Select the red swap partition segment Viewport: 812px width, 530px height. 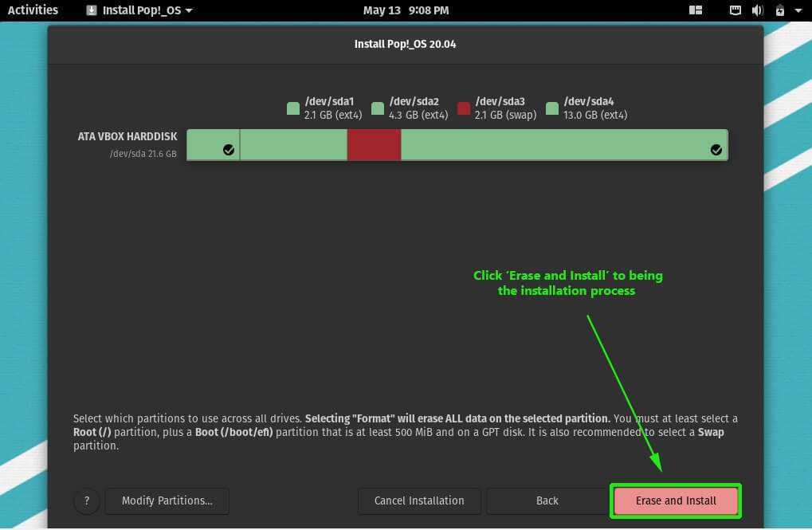click(x=374, y=144)
